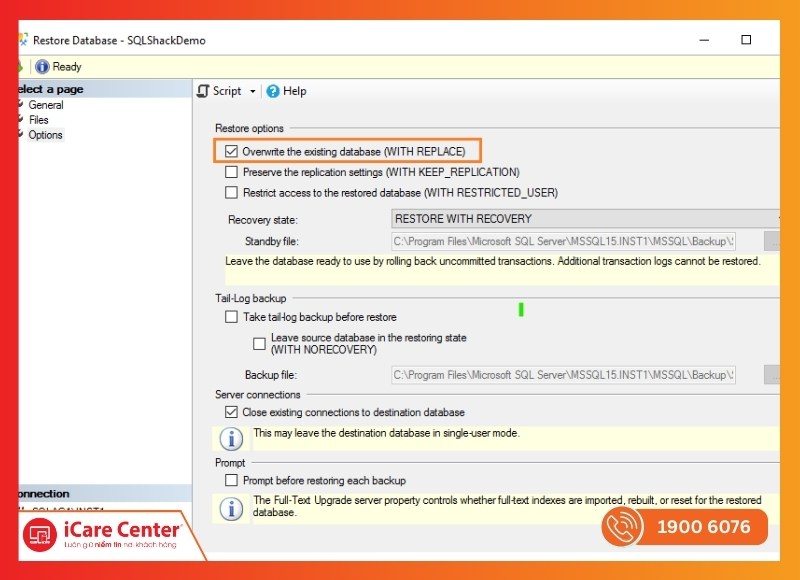
Task: Enable Preserve the replication settings checkbox
Action: click(x=231, y=172)
